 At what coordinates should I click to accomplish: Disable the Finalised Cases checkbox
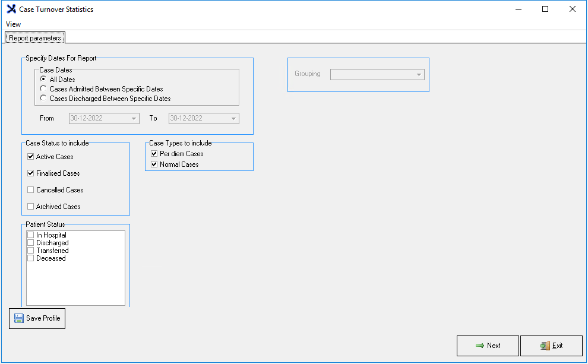point(31,173)
